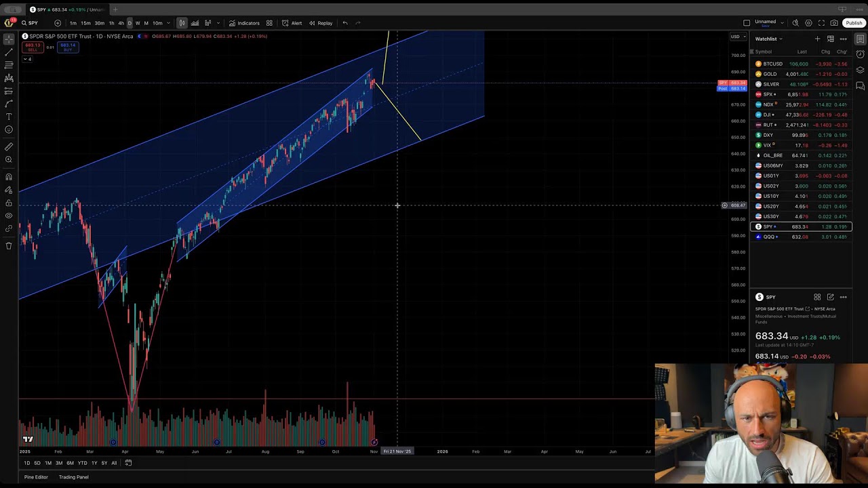
Task: Set range to 1Y
Action: pos(94,463)
